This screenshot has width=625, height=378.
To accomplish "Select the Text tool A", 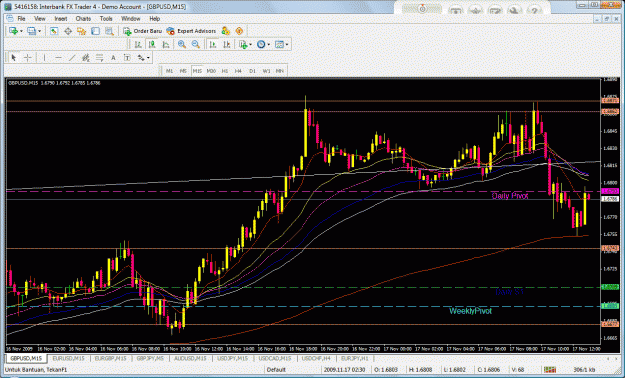I will (x=113, y=58).
